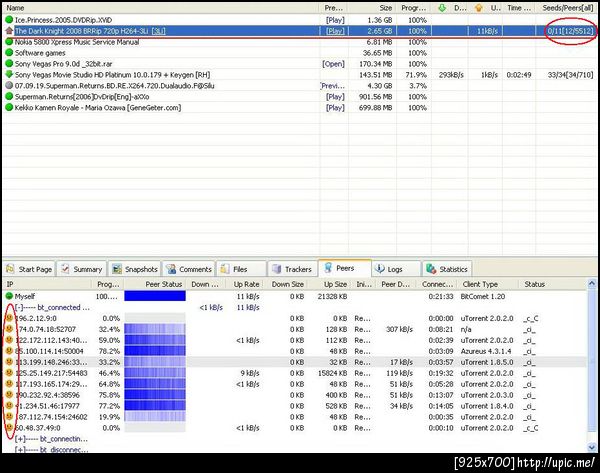600x473 pixels.
Task: Click [Play] link for The Dark Knight
Action: tap(335, 31)
